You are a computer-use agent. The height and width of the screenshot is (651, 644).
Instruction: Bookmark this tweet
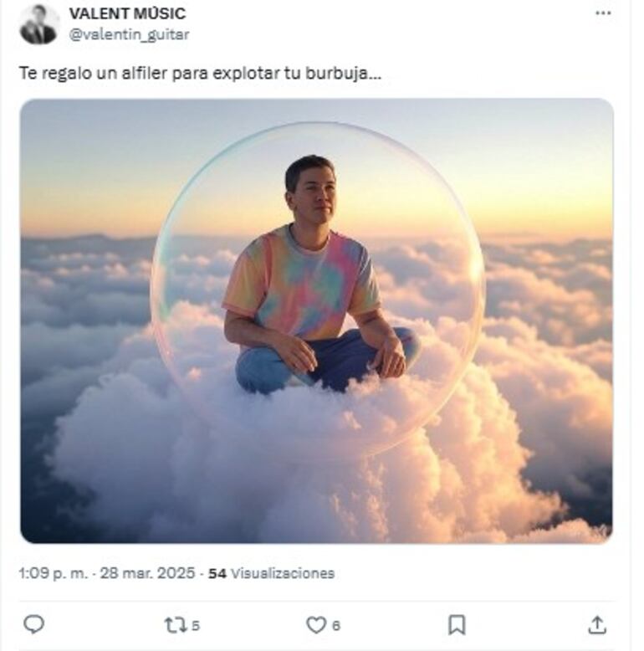tap(457, 624)
